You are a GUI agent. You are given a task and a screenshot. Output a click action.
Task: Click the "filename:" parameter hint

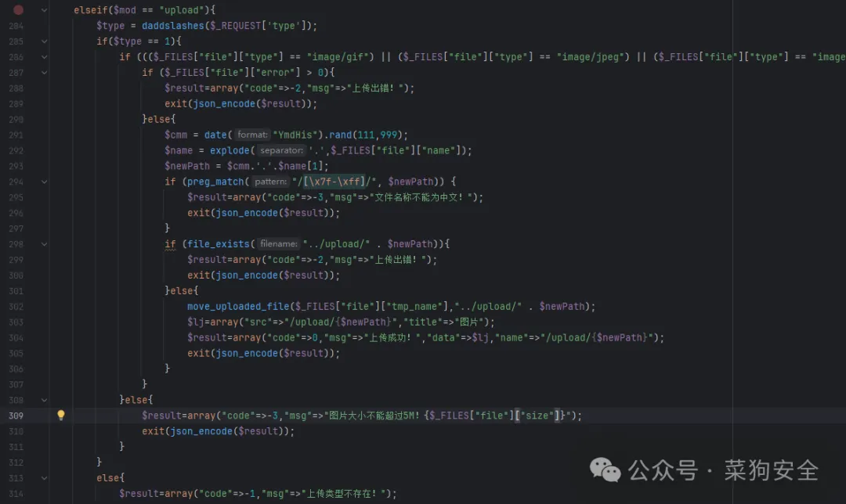(278, 243)
